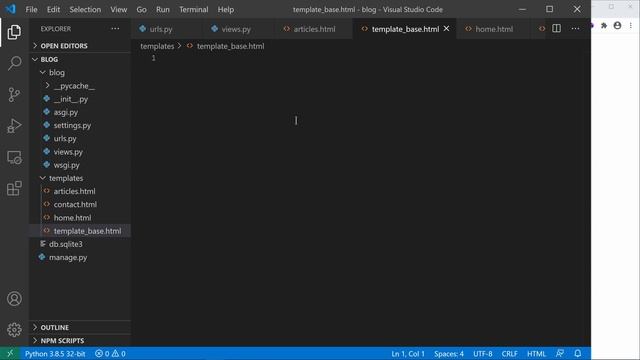The image size is (640, 360).
Task: Open the Search view in the activity bar
Action: (14, 63)
